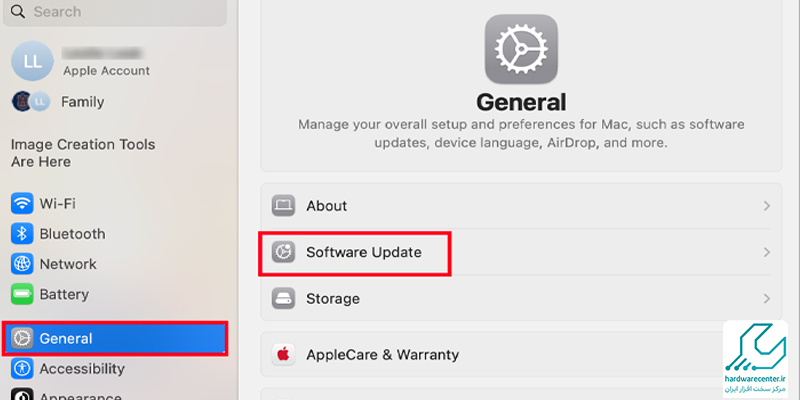
Task: Click the Network globe icon
Action: [x=22, y=264]
